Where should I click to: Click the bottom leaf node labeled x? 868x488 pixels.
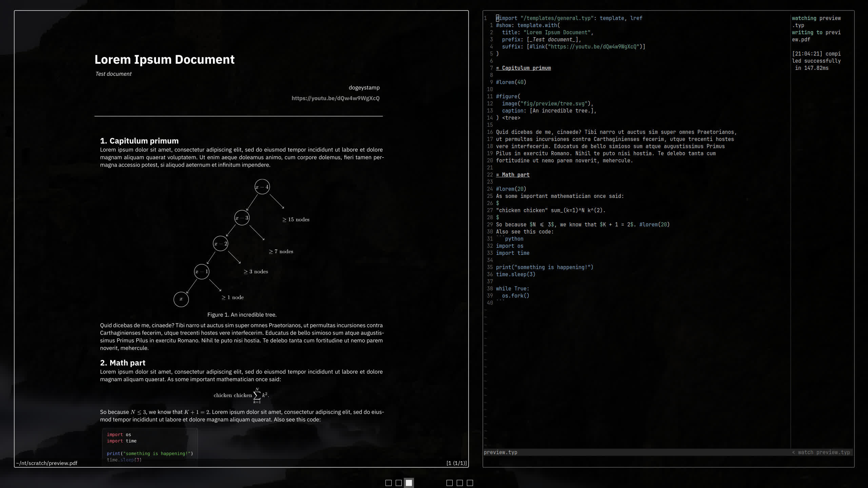pos(181,299)
